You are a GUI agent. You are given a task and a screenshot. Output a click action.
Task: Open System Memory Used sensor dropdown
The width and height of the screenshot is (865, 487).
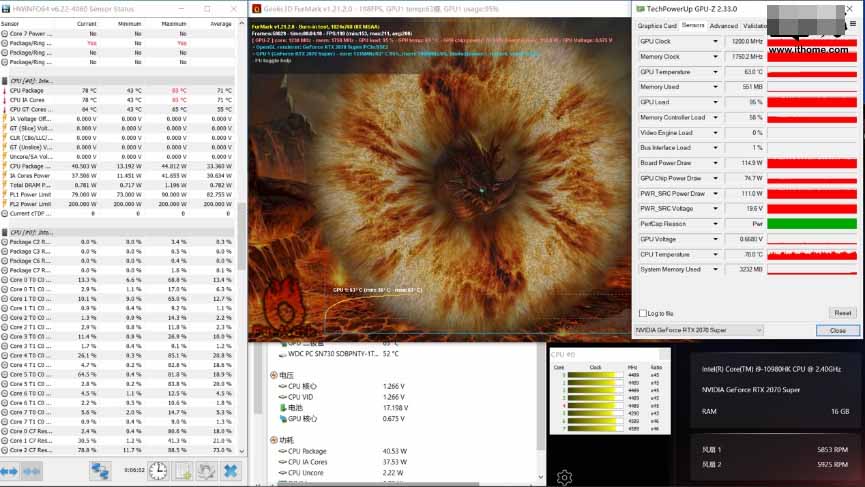click(716, 270)
